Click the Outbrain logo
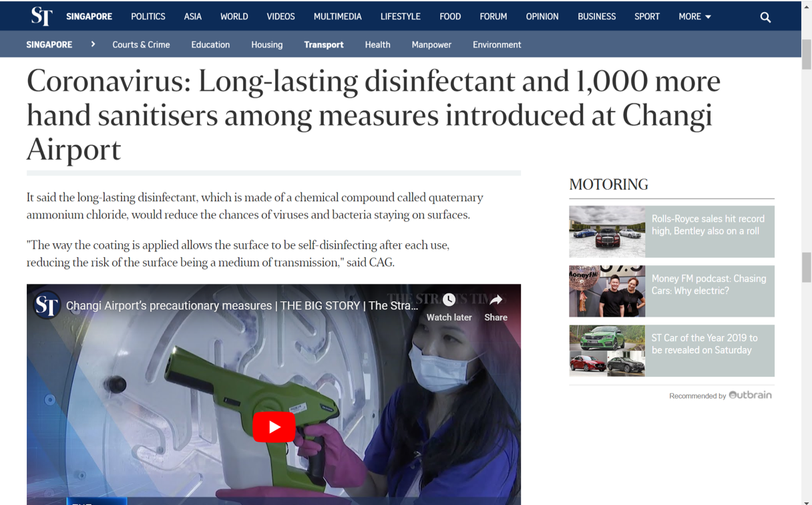The image size is (812, 505). [750, 395]
